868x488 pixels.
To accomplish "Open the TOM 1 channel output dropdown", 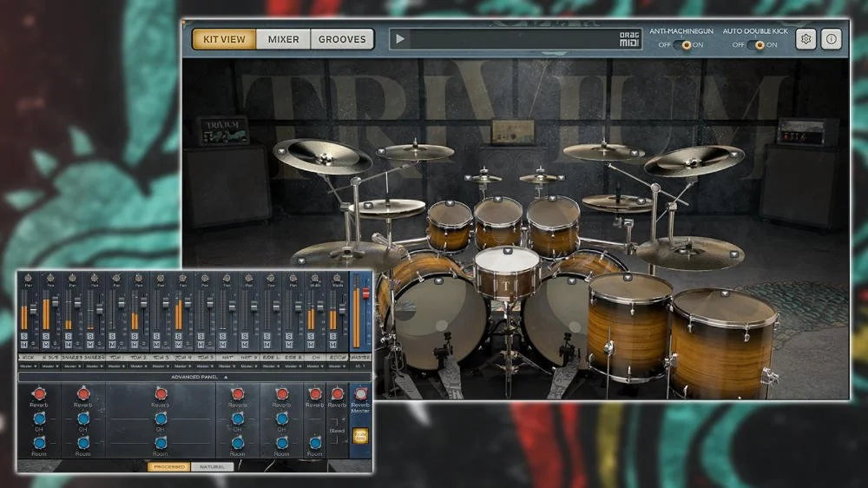I will 116,366.
